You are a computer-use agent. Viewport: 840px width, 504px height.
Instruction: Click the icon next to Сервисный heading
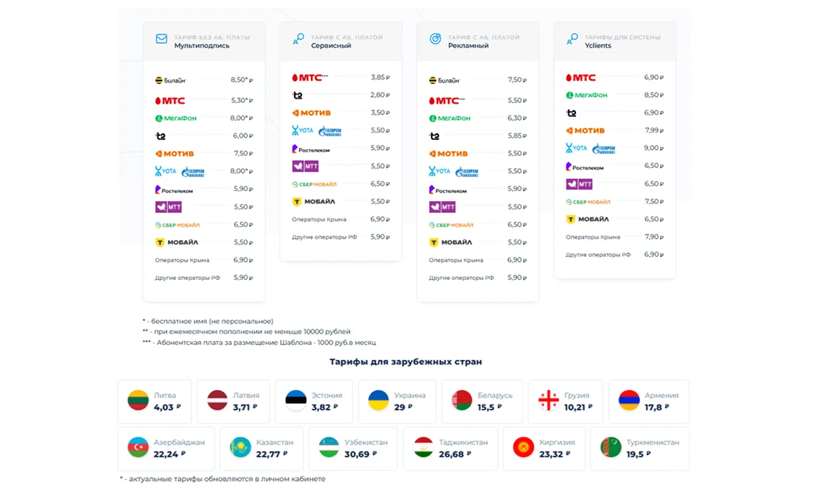click(x=298, y=39)
